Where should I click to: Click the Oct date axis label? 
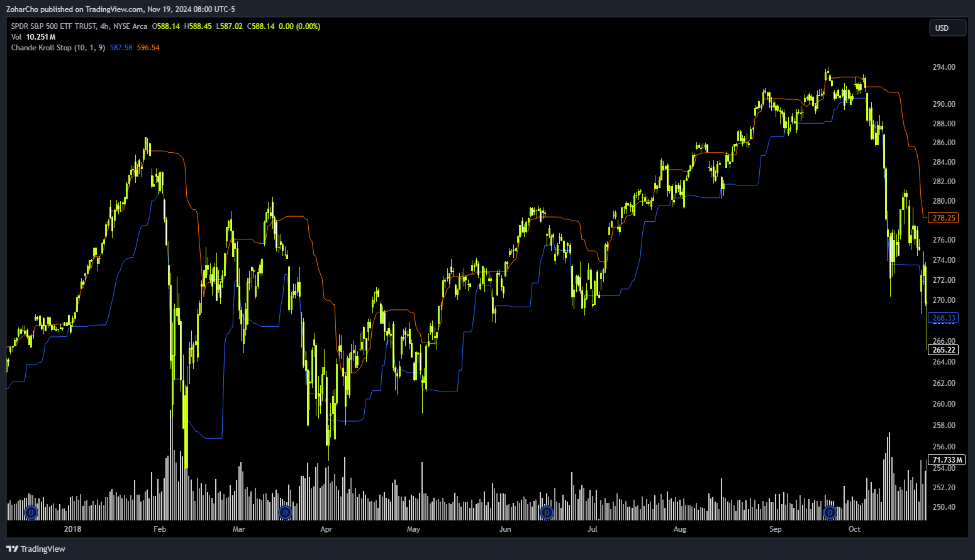point(854,529)
